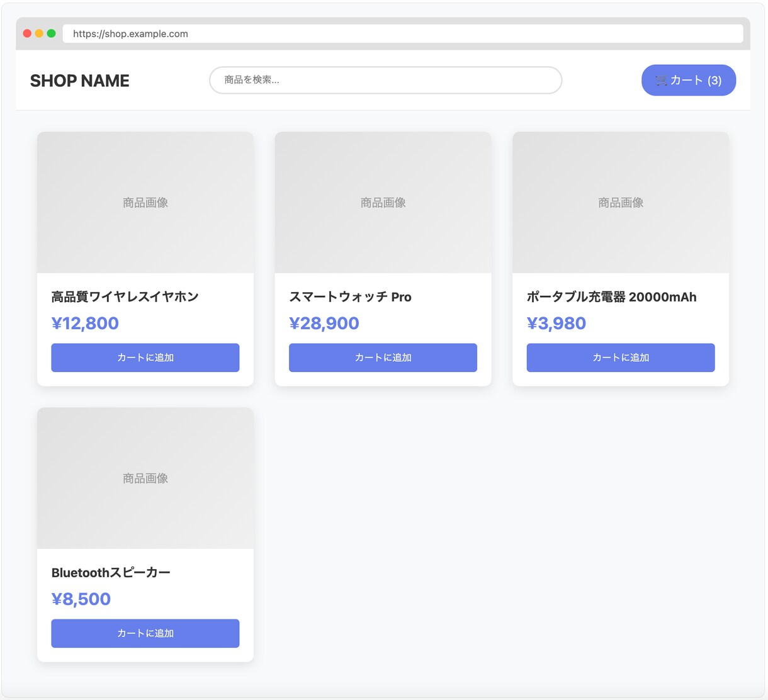The image size is (768, 700).
Task: Maximize the window with the green button
Action: click(x=51, y=33)
